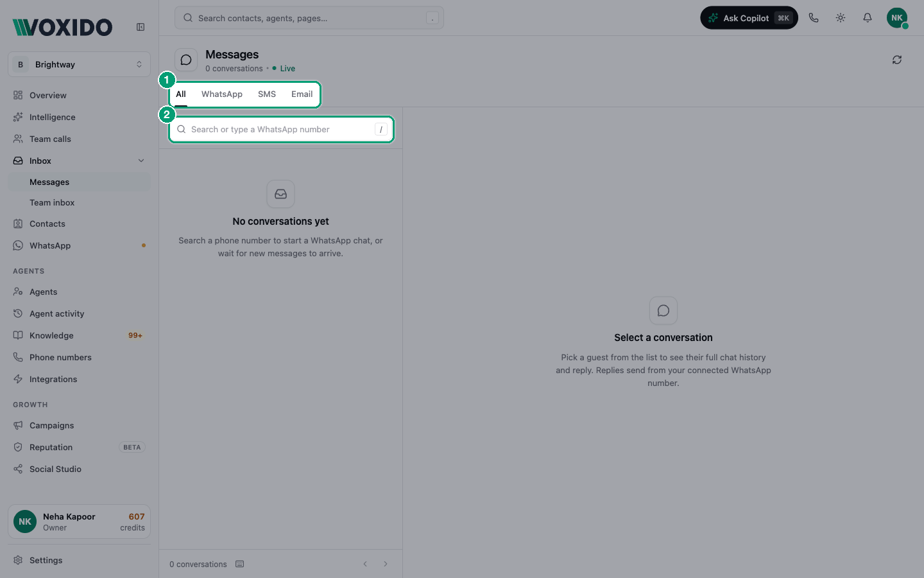The height and width of the screenshot is (578, 924).
Task: Open Campaigns under Growth
Action: point(79,425)
